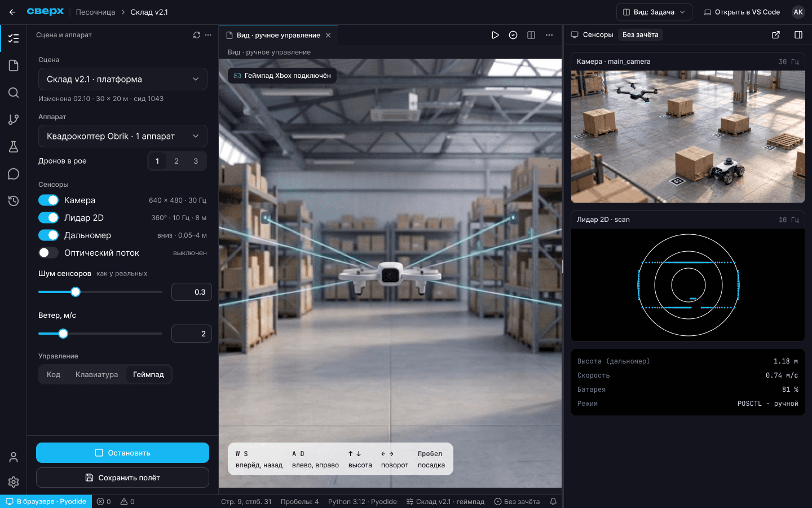
Task: Click the sensor noise slider handle
Action: (76, 292)
